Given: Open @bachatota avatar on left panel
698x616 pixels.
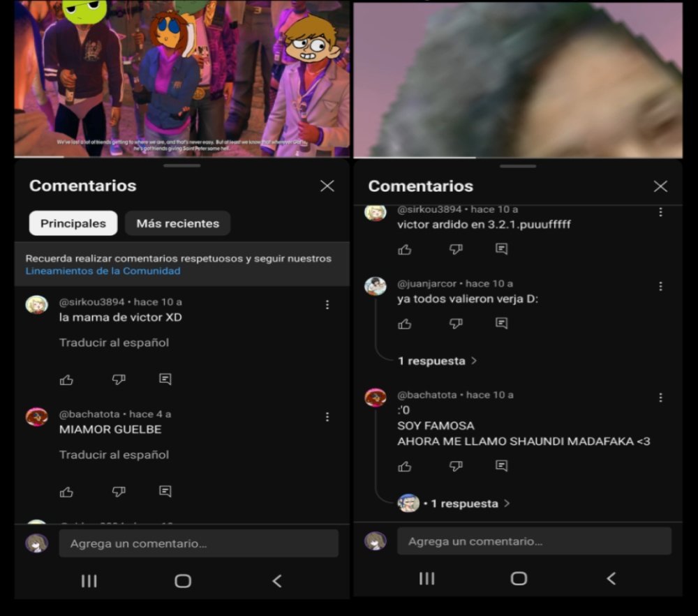Looking at the screenshot, I should tap(36, 417).
